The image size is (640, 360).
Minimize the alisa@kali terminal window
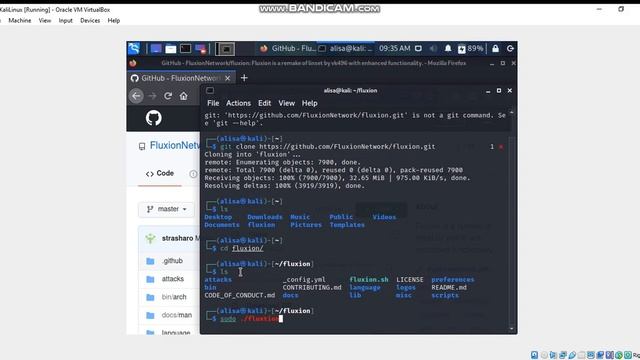coord(488,91)
